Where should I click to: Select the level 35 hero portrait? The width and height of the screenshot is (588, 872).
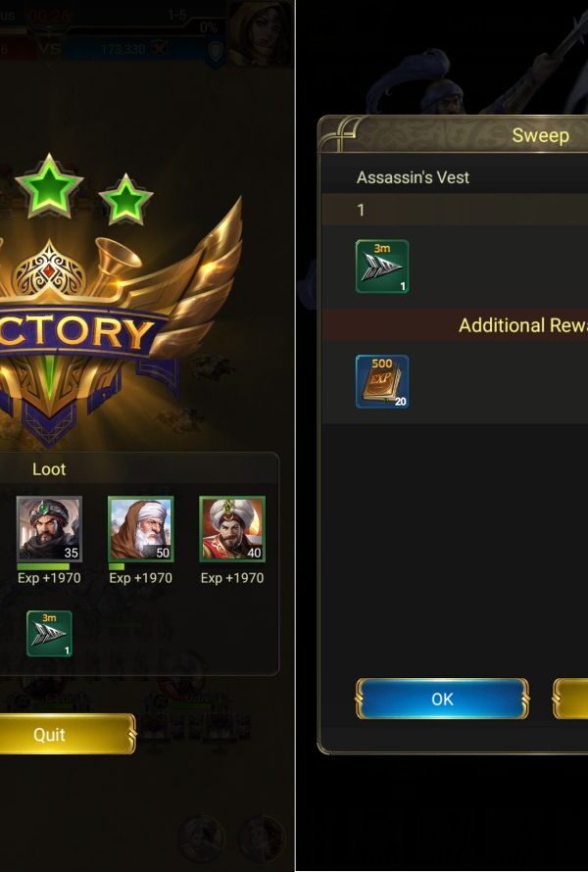(49, 528)
